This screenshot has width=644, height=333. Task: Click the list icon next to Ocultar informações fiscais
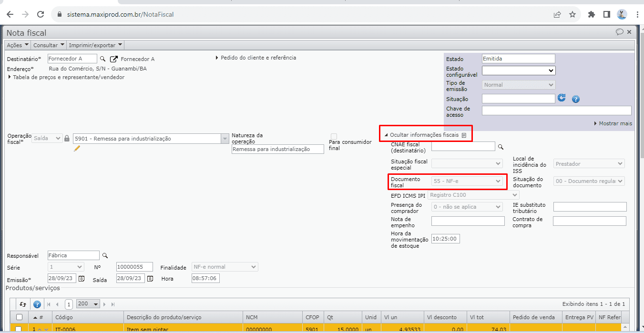[x=464, y=135]
